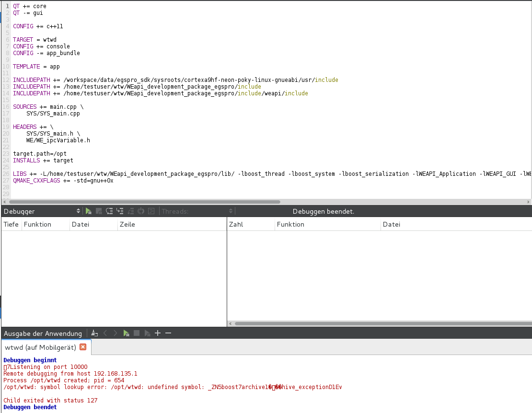Viewport: 532px width, 413px height.
Task: Click the first INCLUDEPATH line with /workspace/data
Action: [x=175, y=80]
